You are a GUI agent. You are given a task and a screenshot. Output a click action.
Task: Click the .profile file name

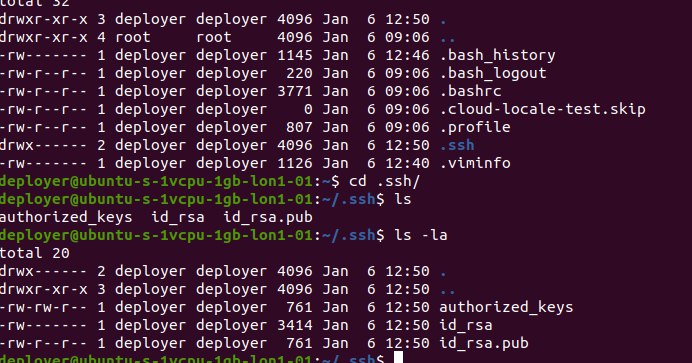(x=475, y=127)
